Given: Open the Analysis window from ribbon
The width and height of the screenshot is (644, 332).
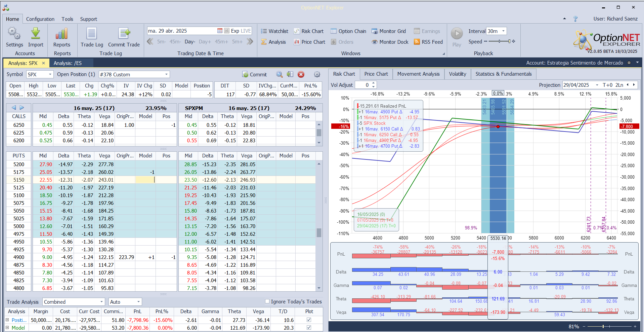Looking at the screenshot, I should click(x=273, y=42).
